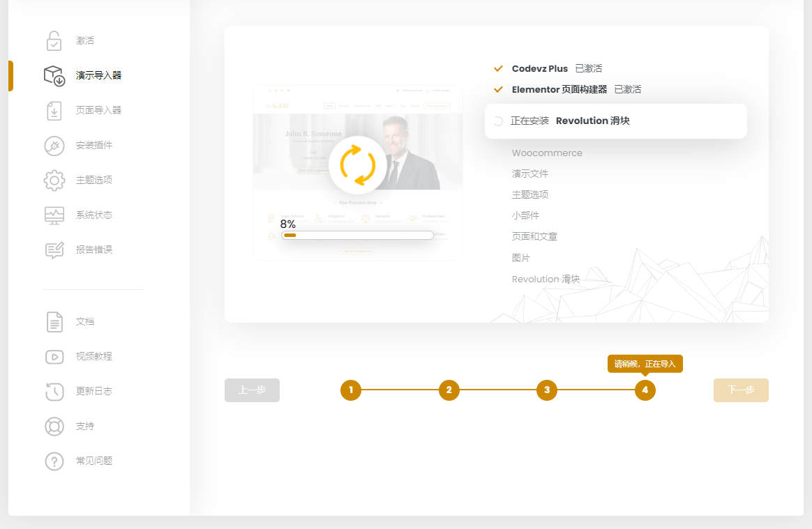Open 视频教程 link

pyautogui.click(x=93, y=357)
